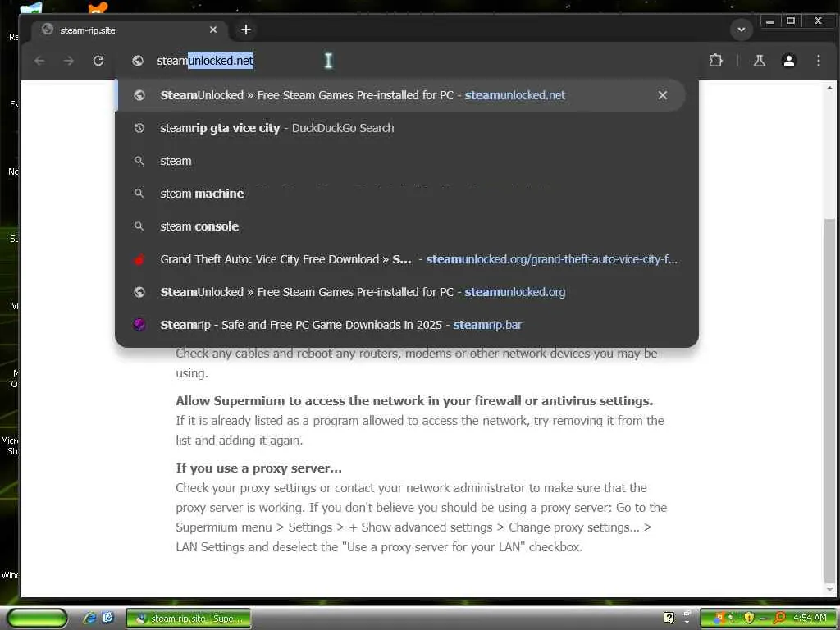Open the green Start button
Screen dimensions: 840x630
coord(37,619)
